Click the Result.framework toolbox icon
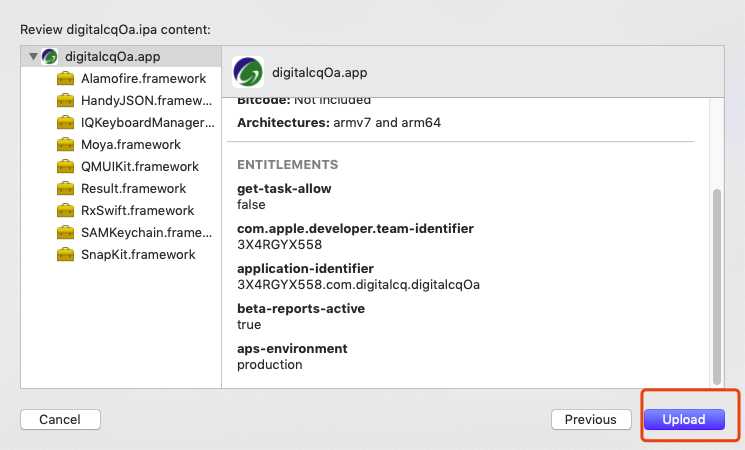Image resolution: width=745 pixels, height=450 pixels. pos(66,188)
